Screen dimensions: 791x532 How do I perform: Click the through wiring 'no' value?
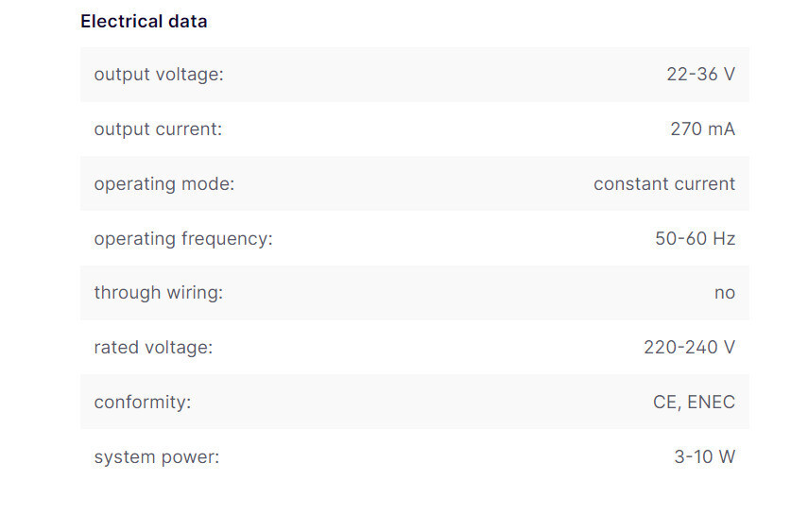pos(725,294)
